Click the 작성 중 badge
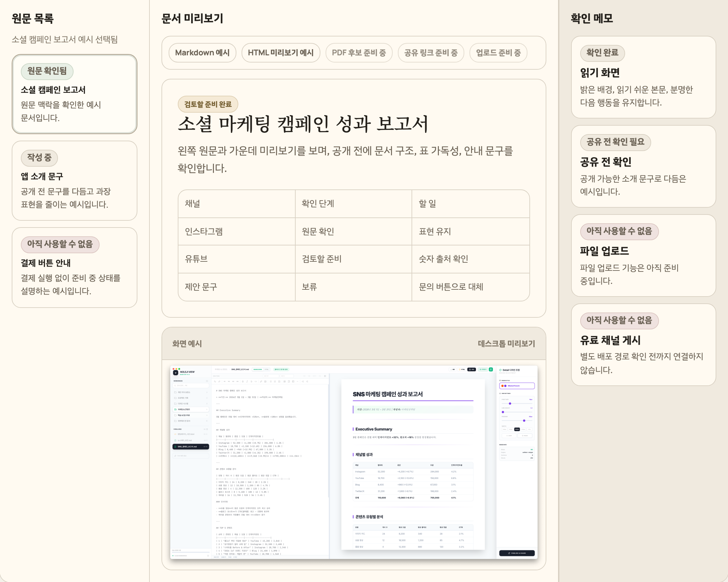The width and height of the screenshot is (728, 582). (39, 158)
